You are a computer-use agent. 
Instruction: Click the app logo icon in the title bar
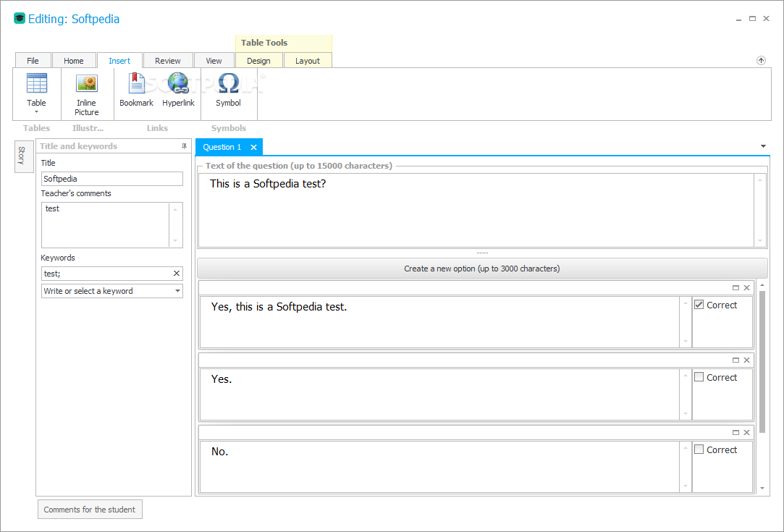[x=20, y=19]
